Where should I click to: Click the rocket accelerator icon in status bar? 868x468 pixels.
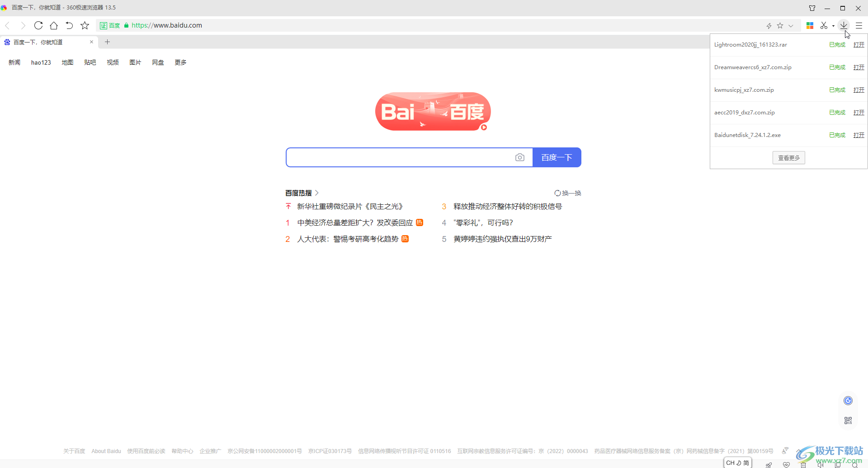[x=769, y=464]
